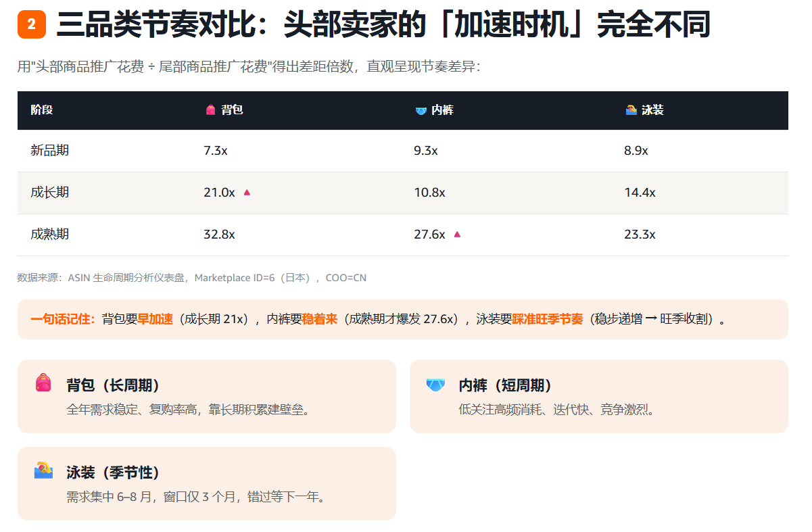This screenshot has width=812, height=532.
Task: Open the 内裤（短周期）card title
Action: pyautogui.click(x=506, y=385)
